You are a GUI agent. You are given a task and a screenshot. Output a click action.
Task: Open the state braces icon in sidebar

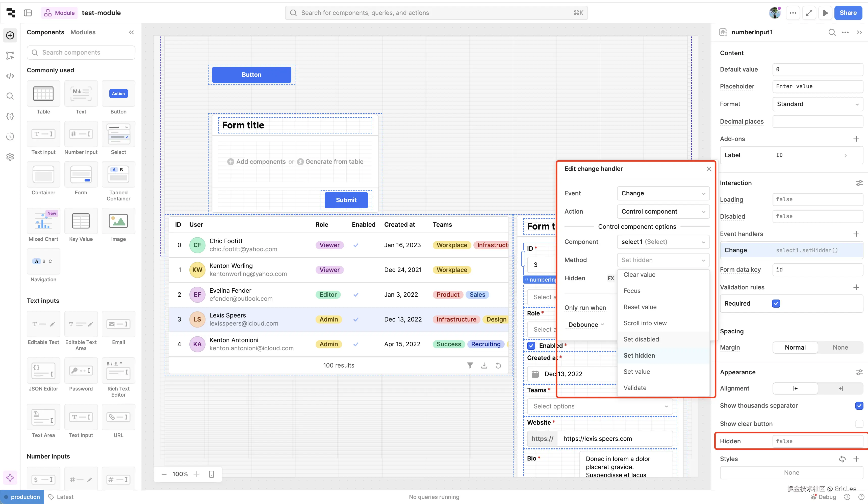click(x=10, y=116)
